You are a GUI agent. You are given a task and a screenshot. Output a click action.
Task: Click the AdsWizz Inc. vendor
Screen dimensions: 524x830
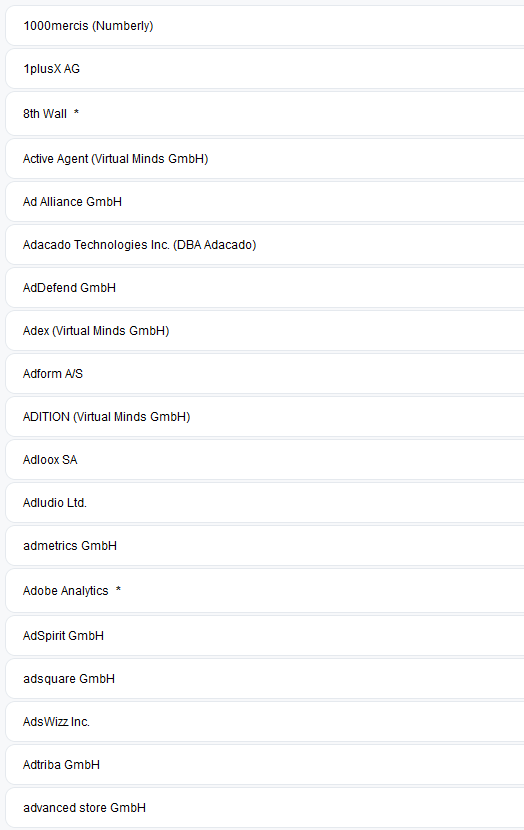(265, 721)
